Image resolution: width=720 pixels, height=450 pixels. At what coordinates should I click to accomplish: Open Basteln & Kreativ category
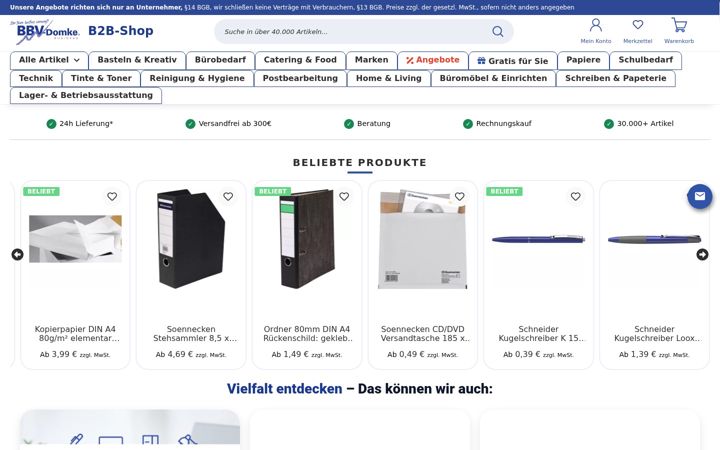tap(137, 60)
